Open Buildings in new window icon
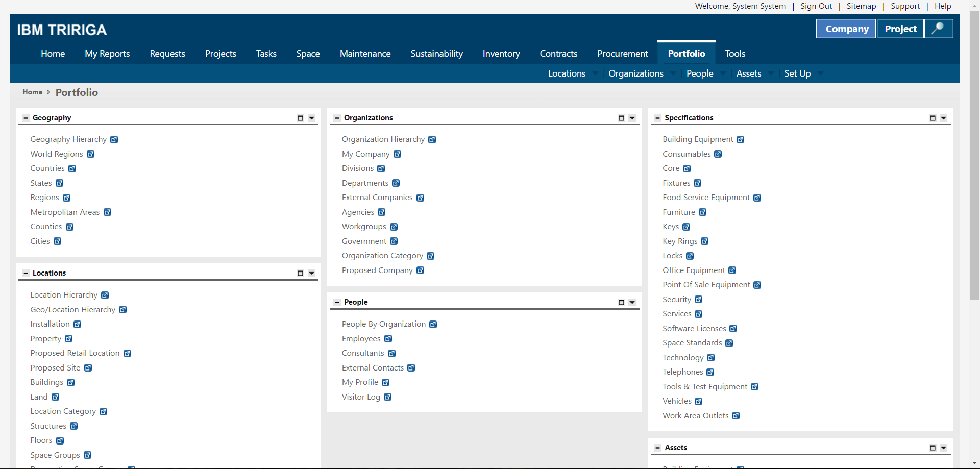 point(71,383)
